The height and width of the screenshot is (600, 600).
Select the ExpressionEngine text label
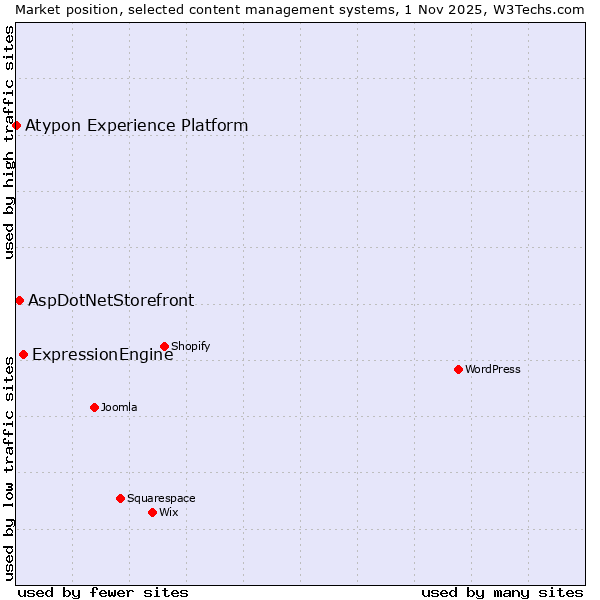(102, 354)
